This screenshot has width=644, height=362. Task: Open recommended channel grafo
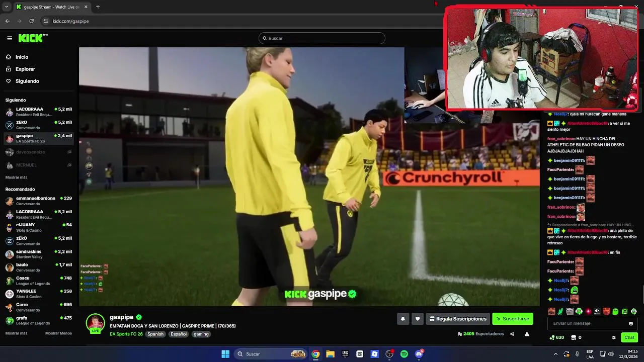pyautogui.click(x=39, y=320)
